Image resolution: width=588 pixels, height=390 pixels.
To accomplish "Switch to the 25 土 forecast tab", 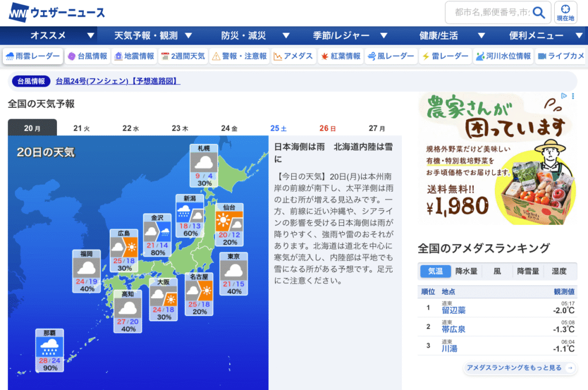I will pyautogui.click(x=278, y=128).
